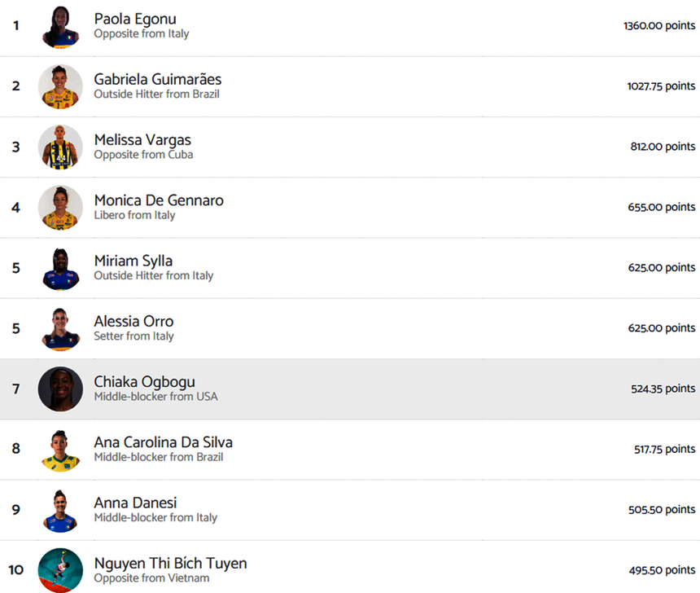Select Miriam Sylla's profile picture
This screenshot has height=593, width=700.
coord(60,268)
